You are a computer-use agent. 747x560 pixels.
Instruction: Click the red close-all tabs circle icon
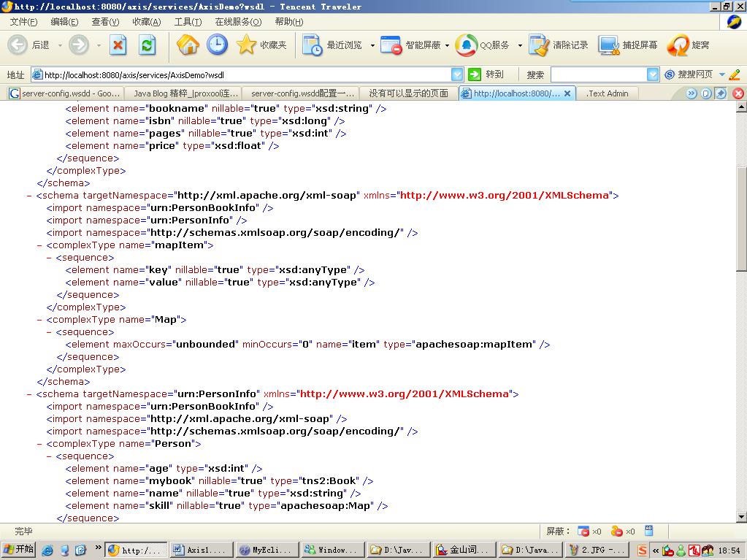point(738,93)
